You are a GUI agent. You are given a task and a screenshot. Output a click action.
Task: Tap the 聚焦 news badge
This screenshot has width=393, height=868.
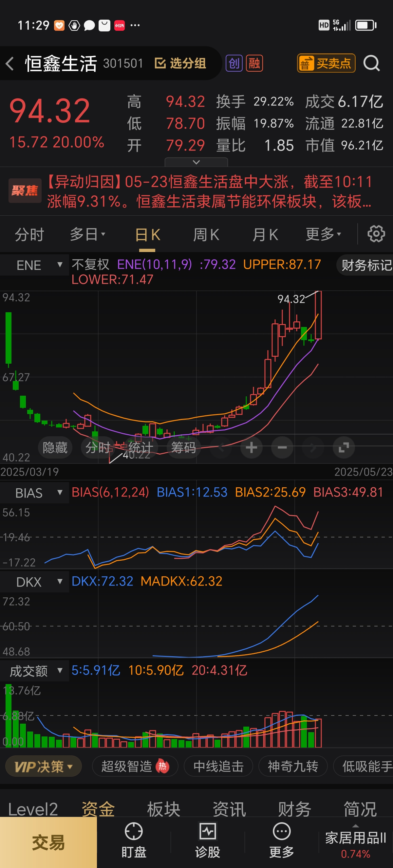[25, 191]
